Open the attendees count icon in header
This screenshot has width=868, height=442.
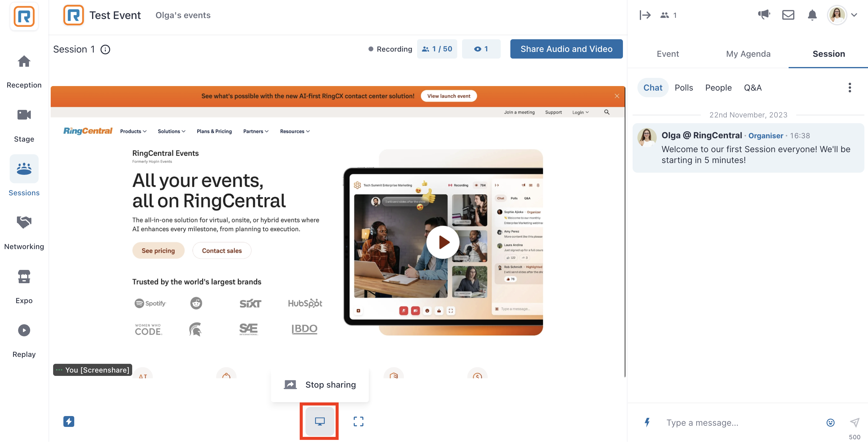[669, 15]
